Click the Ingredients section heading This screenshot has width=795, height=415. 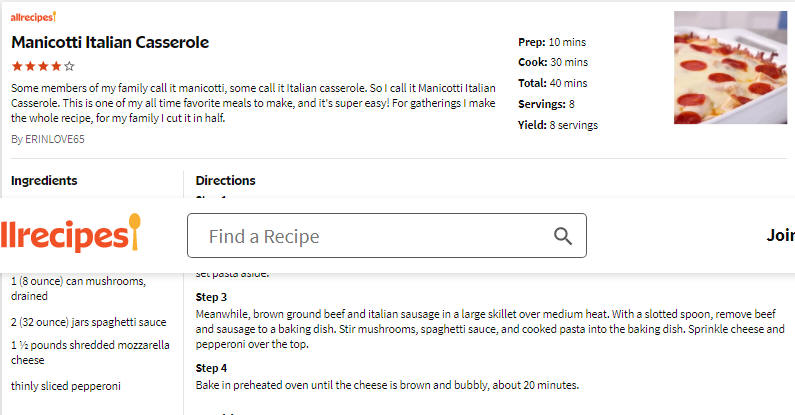click(44, 180)
